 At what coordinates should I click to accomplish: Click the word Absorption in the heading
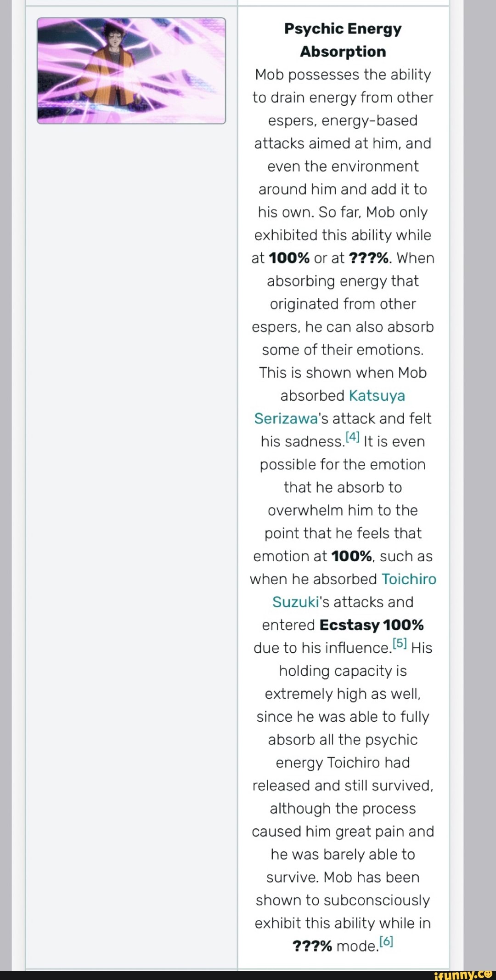coord(343,51)
